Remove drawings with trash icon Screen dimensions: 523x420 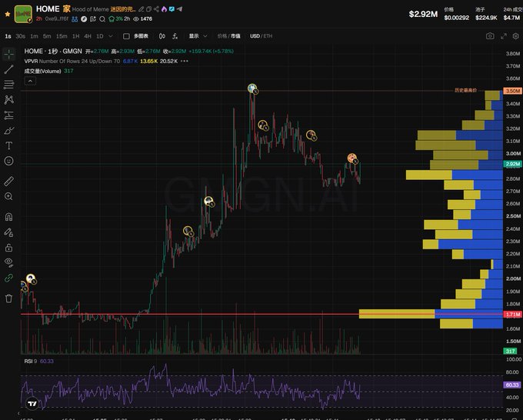9,298
